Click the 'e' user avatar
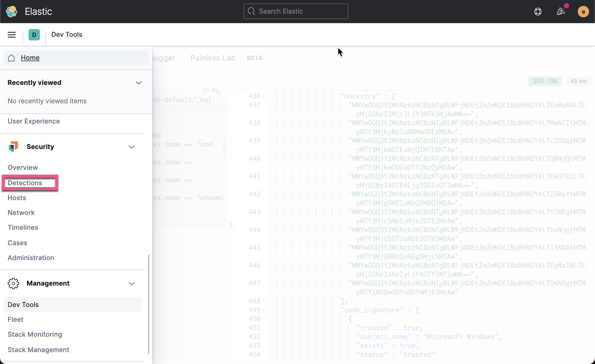 point(583,12)
